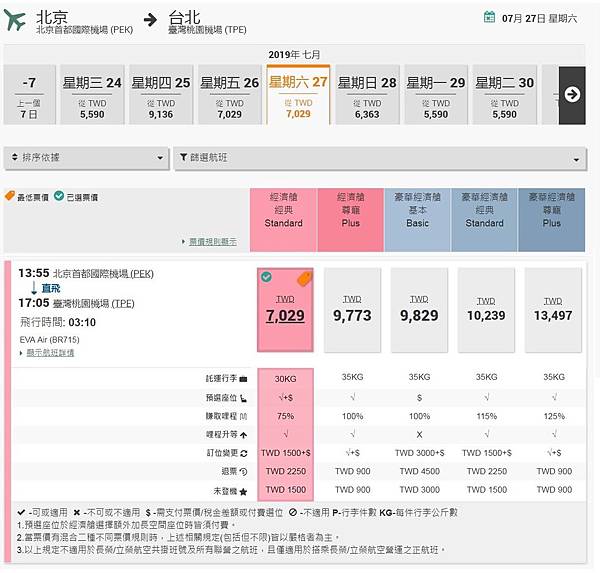Open the 排序依據 sort dropdown
The image size is (600, 573).
pyautogui.click(x=85, y=157)
